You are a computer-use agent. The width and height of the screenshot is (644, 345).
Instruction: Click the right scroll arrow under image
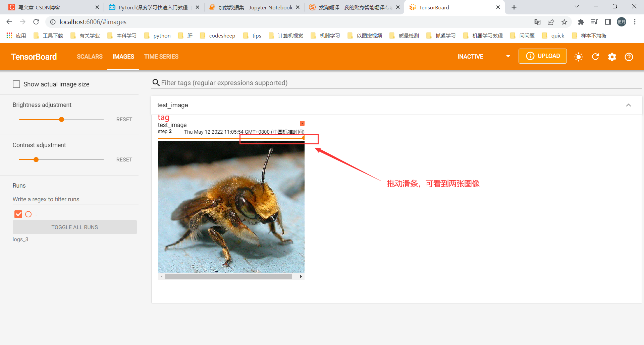point(301,277)
